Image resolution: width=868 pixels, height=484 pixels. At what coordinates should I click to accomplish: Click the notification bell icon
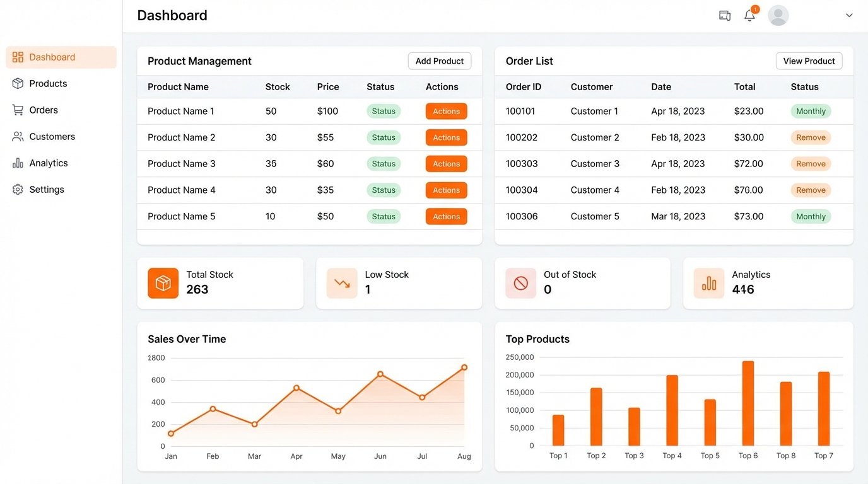point(749,16)
